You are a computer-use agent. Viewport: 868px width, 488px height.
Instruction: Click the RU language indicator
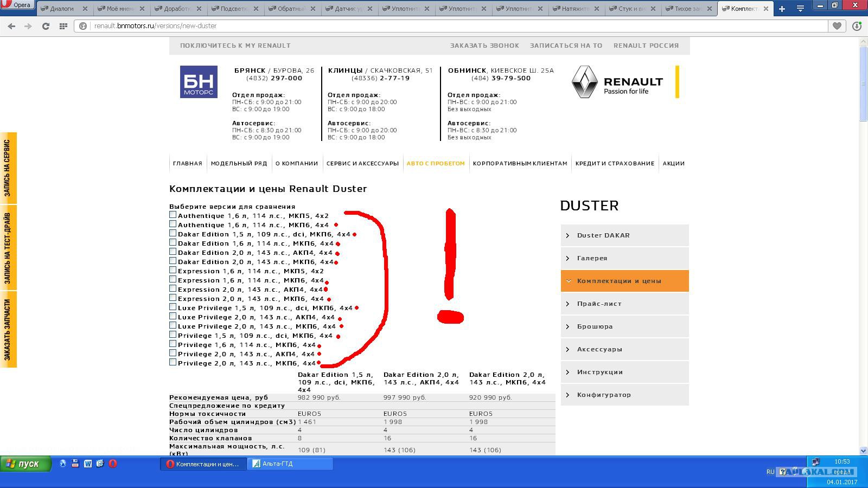coord(770,472)
